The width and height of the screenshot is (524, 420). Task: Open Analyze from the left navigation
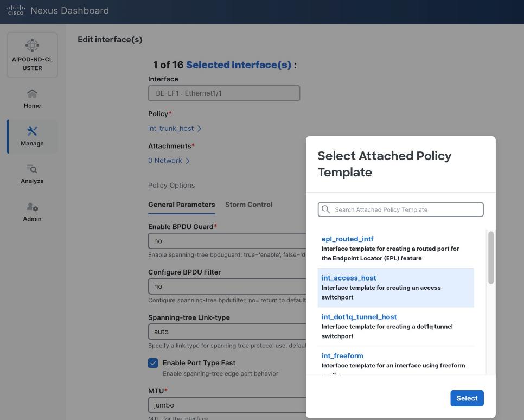pyautogui.click(x=32, y=173)
